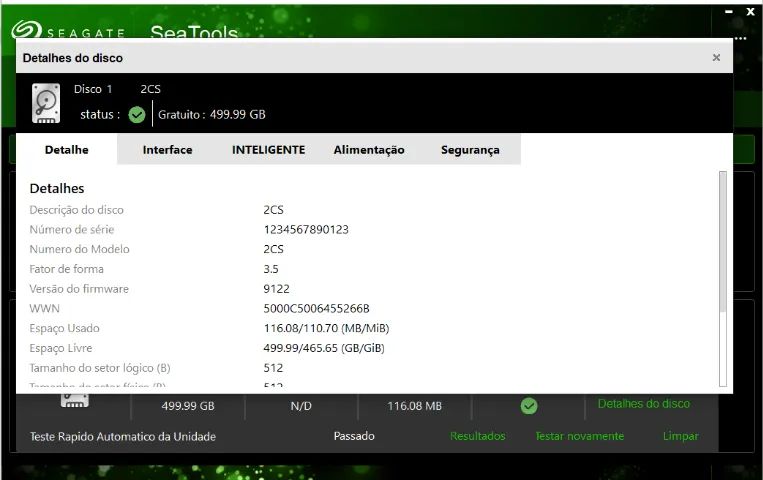Click Espaço Usado value 116.08/110.70 (MB/MiB)
The image size is (763, 480).
(326, 328)
